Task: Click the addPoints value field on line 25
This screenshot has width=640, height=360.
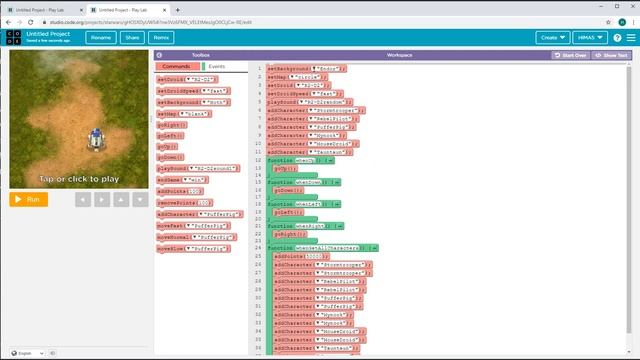Action: (314, 256)
